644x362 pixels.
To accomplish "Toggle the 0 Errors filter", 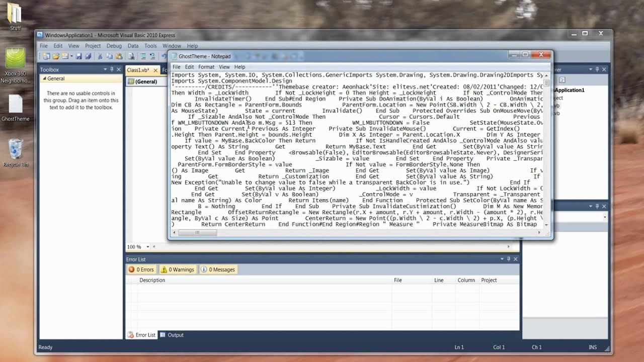I will point(141,269).
